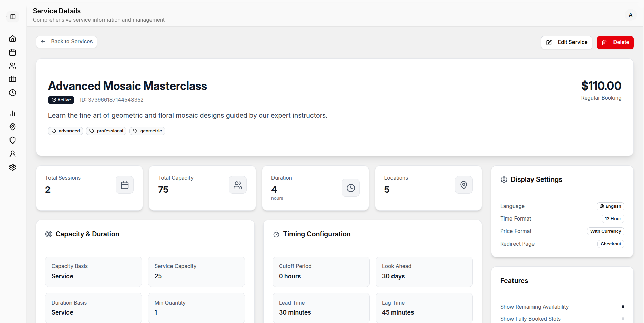Screen dimensions: 644x323
Task: Open the Analytics bar chart icon
Action: (x=13, y=113)
